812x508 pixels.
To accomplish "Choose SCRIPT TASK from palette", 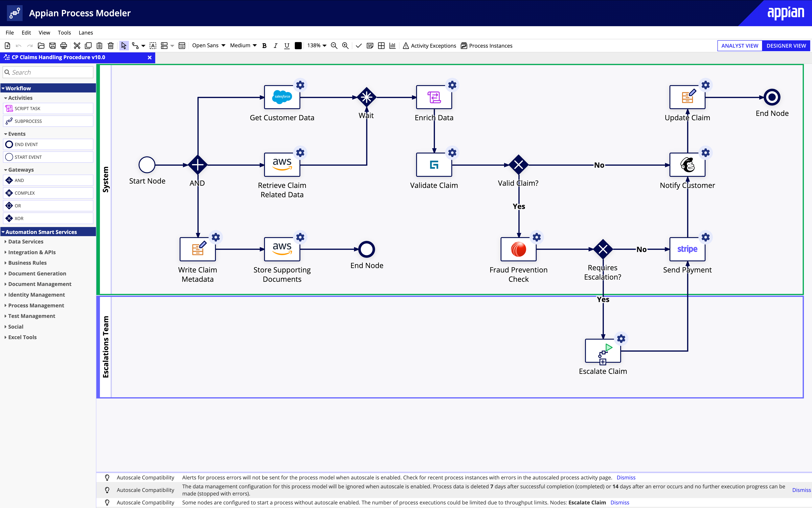I will 48,109.
